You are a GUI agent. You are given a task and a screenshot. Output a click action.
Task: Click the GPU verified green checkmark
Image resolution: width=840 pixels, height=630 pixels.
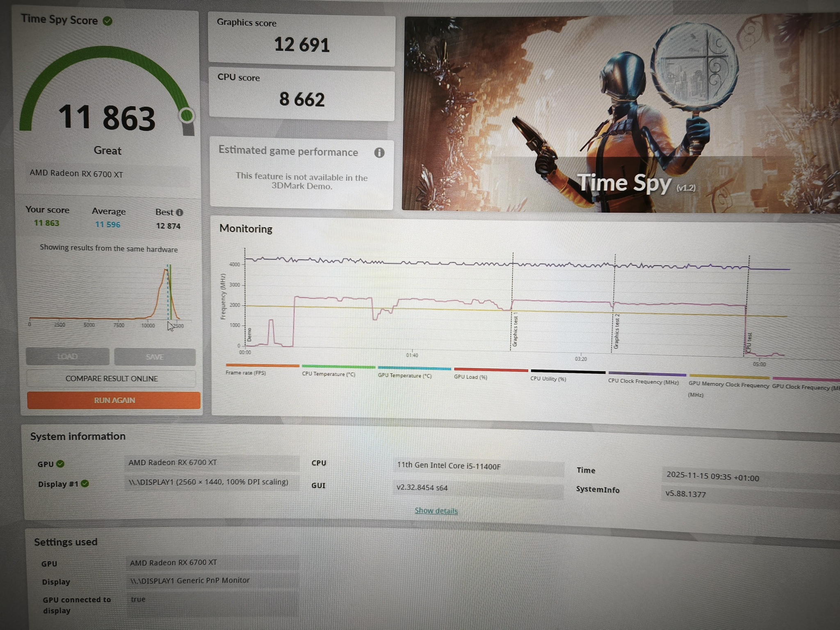point(60,464)
